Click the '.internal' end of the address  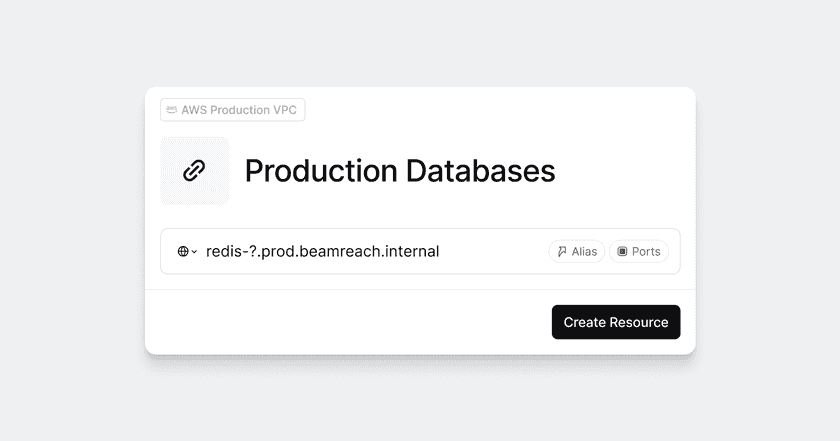coord(412,252)
